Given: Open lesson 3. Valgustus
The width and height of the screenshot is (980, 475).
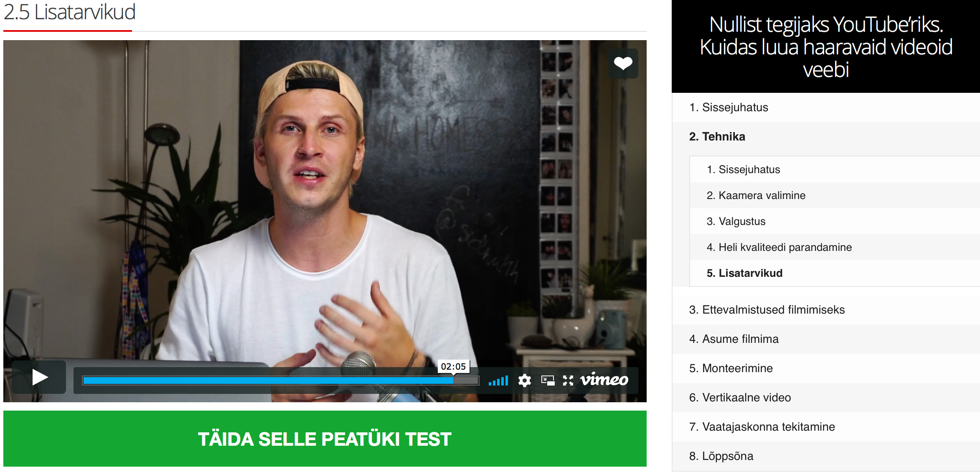Looking at the screenshot, I should click(x=835, y=221).
